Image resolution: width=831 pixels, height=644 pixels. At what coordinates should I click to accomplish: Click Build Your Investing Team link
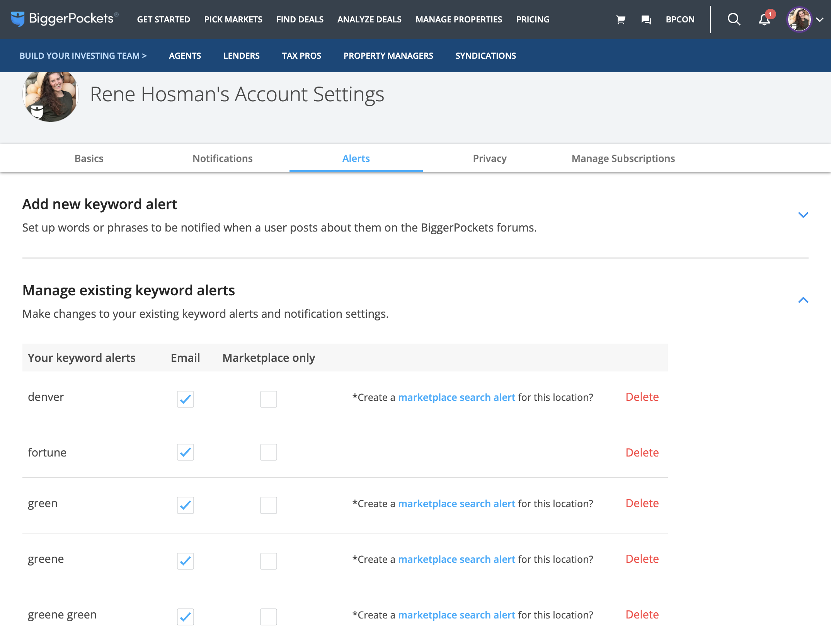tap(83, 56)
